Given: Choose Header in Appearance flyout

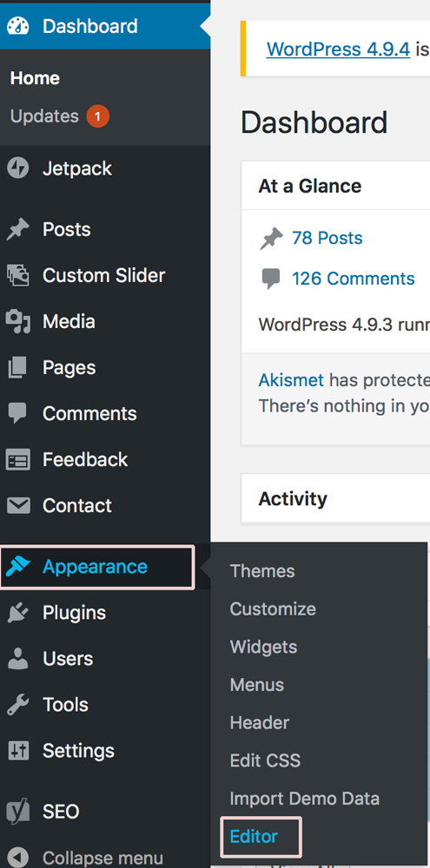Looking at the screenshot, I should tap(260, 723).
